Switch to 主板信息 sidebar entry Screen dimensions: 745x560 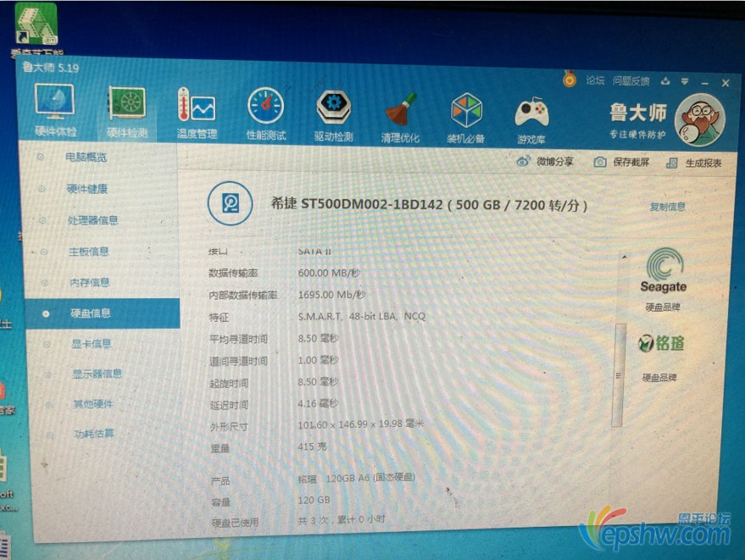[88, 252]
